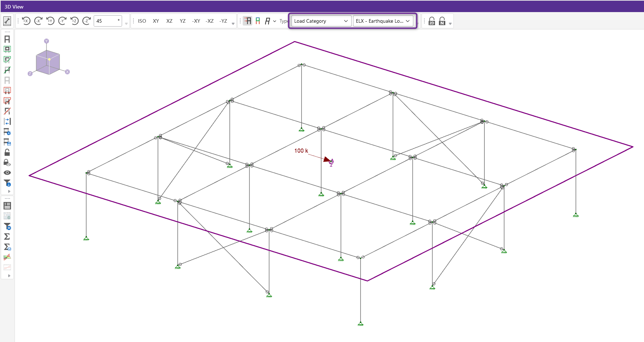Open the italic frame display dropdown arrow
The image size is (644, 342).
[275, 21]
